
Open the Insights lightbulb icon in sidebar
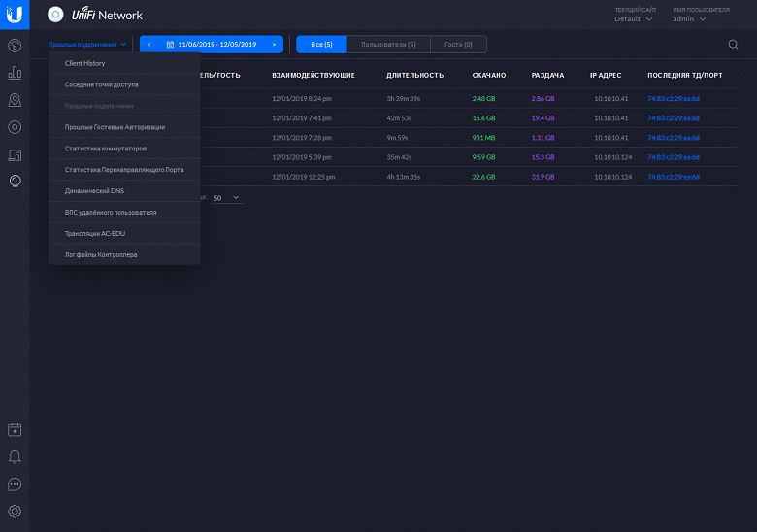(15, 181)
